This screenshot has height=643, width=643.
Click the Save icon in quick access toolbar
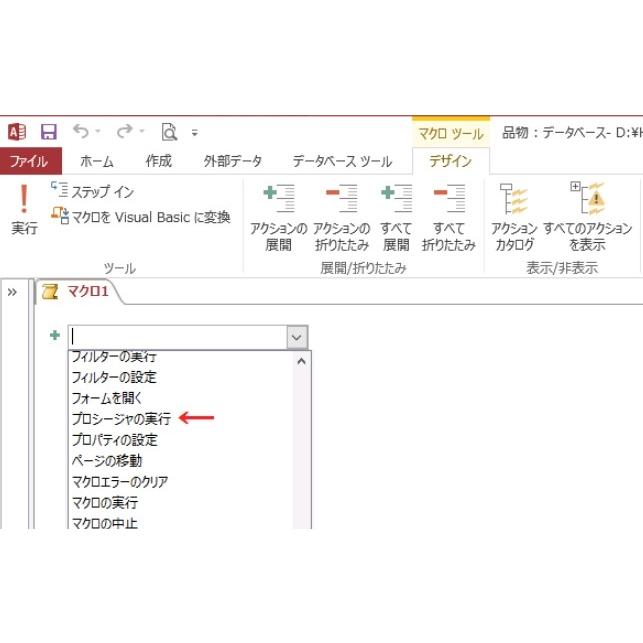[x=48, y=132]
